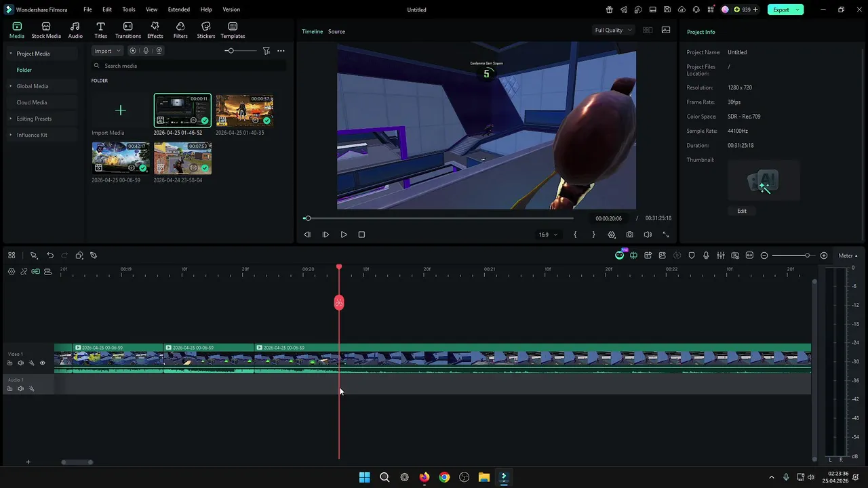Switch to the Source tab
The image size is (868, 488).
tap(336, 31)
